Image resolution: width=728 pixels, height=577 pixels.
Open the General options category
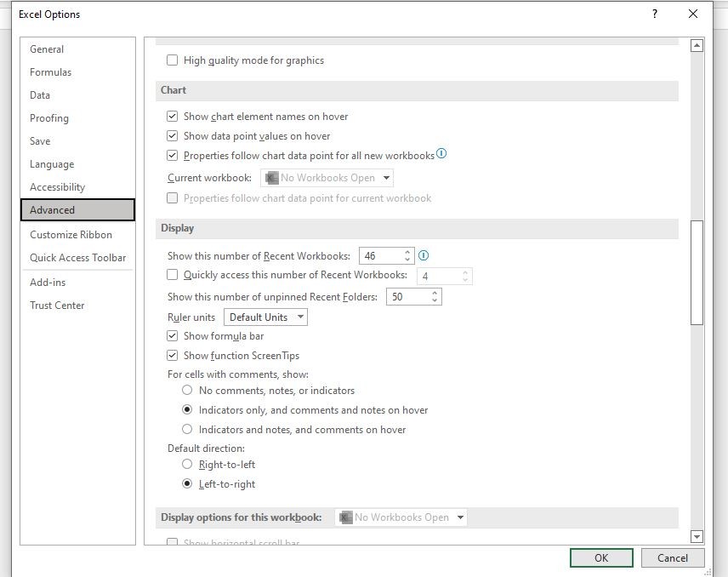[x=78, y=49]
